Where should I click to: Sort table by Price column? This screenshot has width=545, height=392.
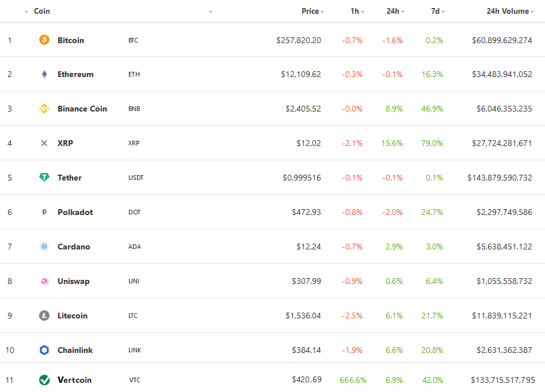click(312, 11)
